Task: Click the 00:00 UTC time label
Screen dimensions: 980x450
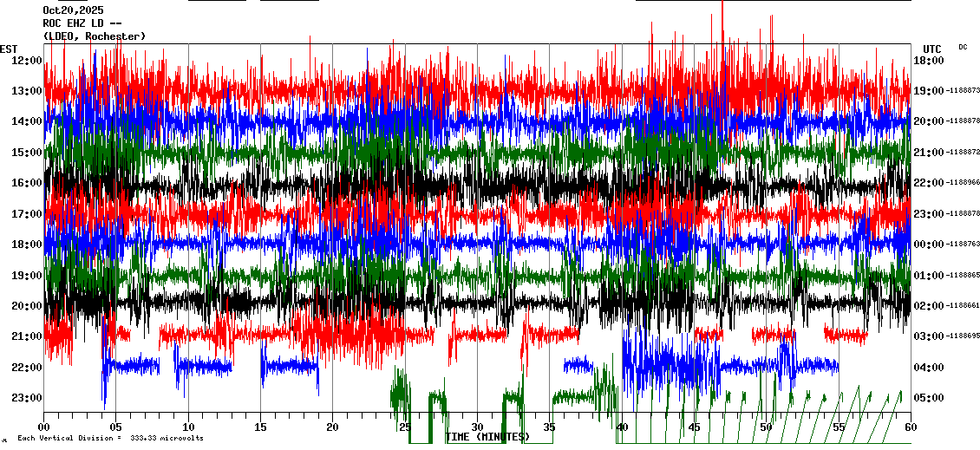Action: click(929, 245)
